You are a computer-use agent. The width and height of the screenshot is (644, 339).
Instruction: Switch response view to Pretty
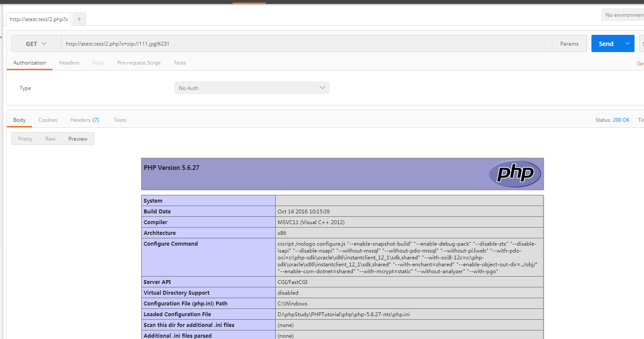coord(25,139)
